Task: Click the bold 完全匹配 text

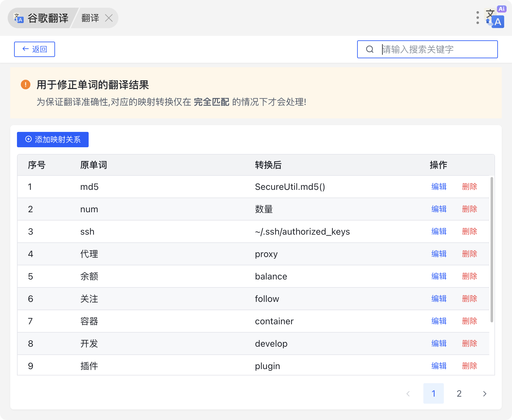Action: point(212,102)
